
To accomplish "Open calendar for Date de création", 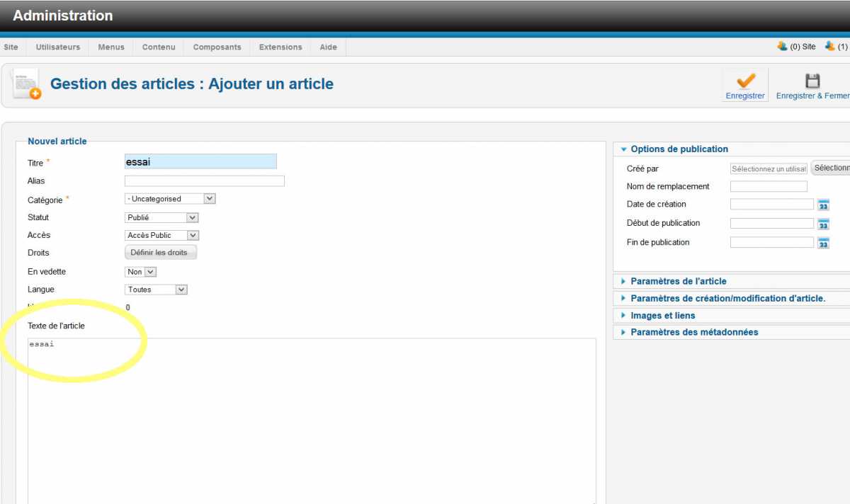I will click(x=823, y=205).
